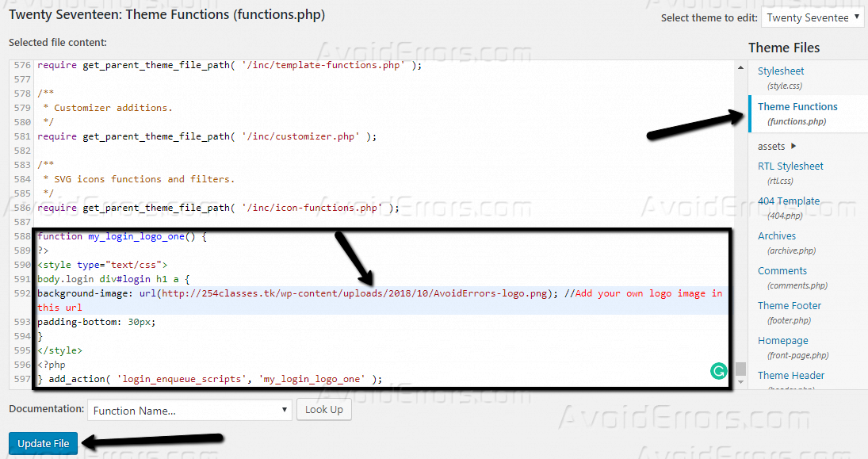Open the Archives archive.php file
868x459 pixels.
coord(777,236)
